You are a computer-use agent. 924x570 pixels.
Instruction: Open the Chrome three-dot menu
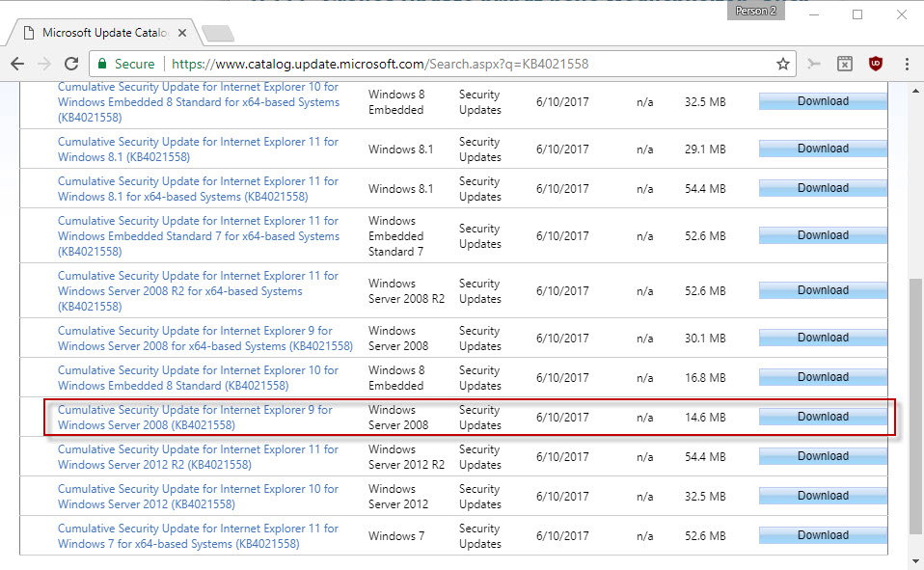tap(907, 64)
